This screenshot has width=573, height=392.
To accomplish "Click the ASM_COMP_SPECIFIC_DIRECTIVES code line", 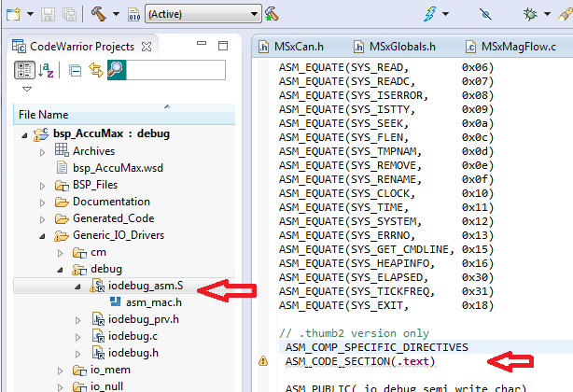I will coord(377,347).
